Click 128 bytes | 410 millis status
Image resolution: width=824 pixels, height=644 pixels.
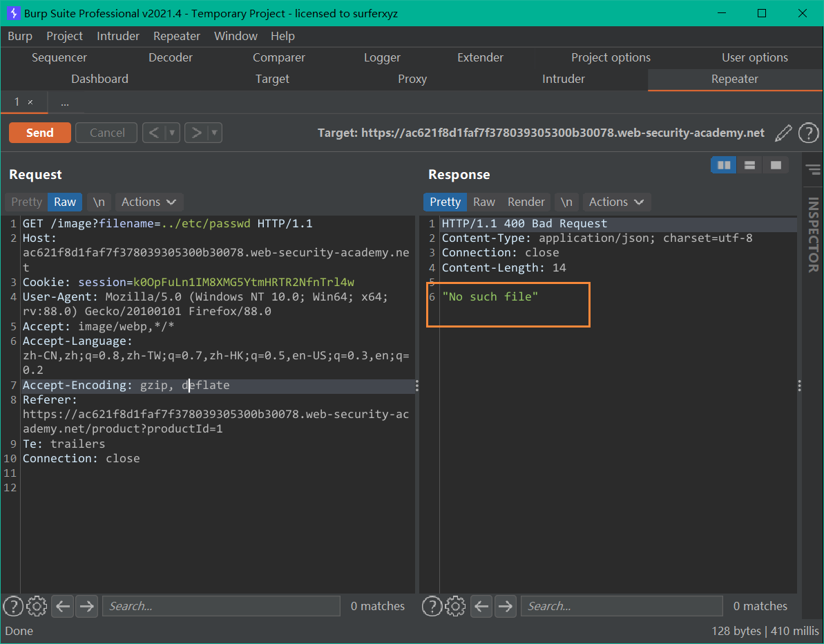(764, 631)
